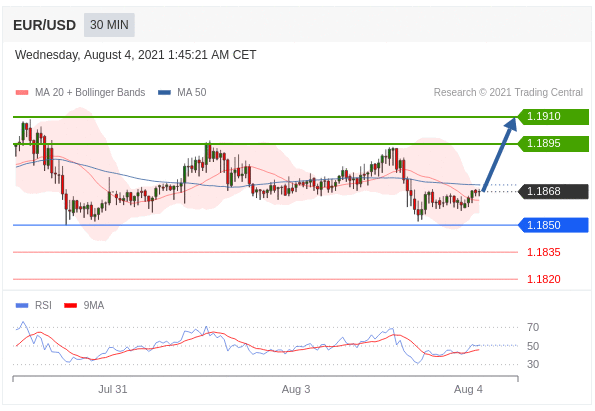Toggle the 9MA legend entry
The height and width of the screenshot is (411, 595).
coord(84,305)
